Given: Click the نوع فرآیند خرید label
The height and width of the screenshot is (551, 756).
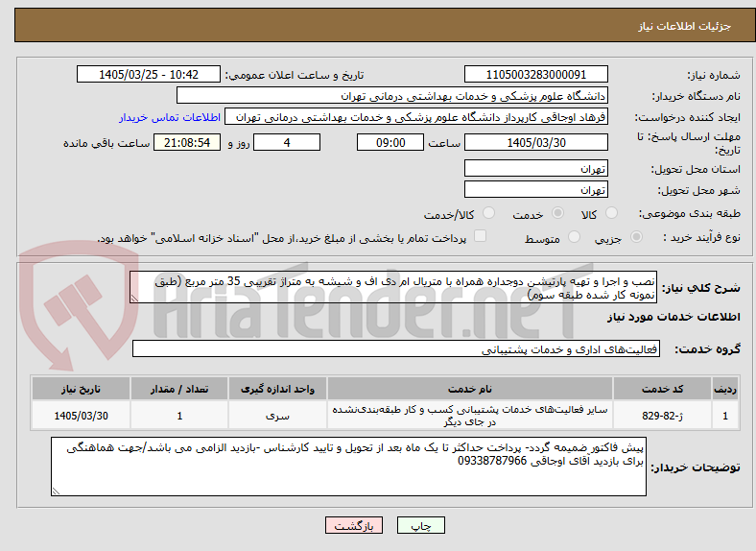Looking at the screenshot, I should tap(701, 237).
